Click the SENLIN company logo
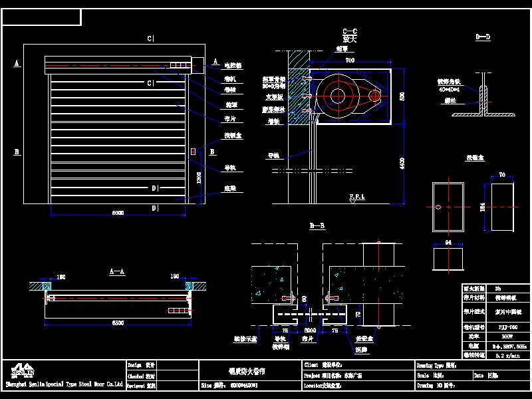Screen dimensions: 532x399 (23, 371)
